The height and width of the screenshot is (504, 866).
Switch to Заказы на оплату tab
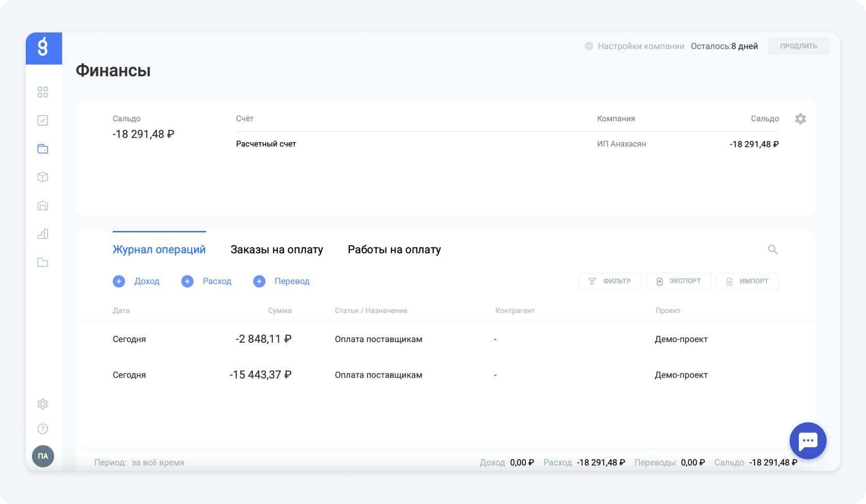click(x=276, y=250)
